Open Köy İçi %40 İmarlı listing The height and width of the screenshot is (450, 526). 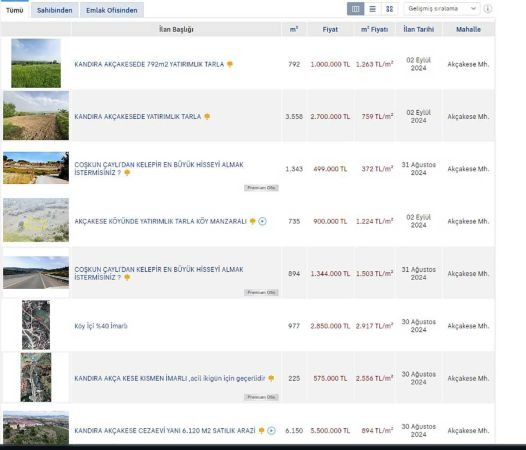pyautogui.click(x=101, y=326)
